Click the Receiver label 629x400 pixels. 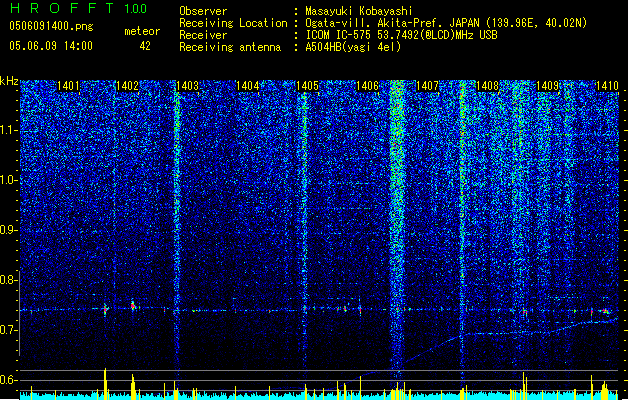click(203, 35)
